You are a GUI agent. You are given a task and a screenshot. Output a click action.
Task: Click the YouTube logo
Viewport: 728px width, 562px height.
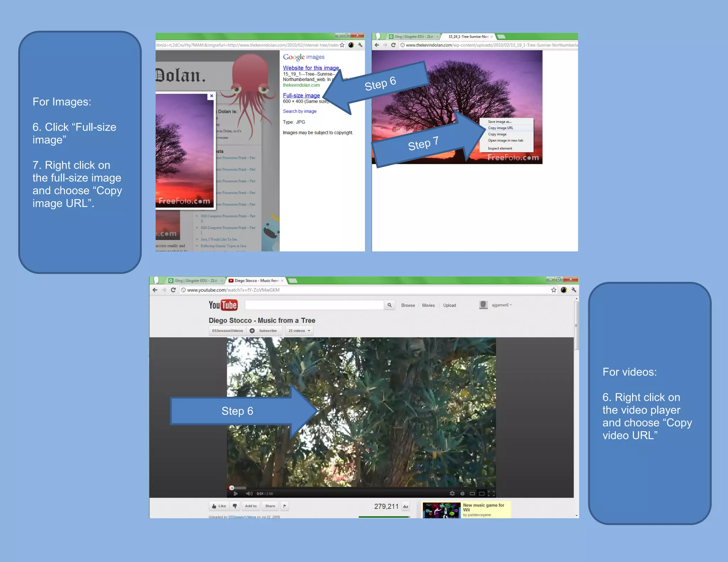click(x=223, y=305)
